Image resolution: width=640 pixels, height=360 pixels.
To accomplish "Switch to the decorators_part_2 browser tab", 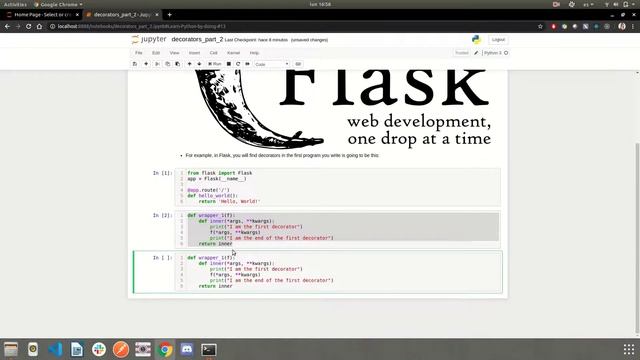I will coord(122,15).
